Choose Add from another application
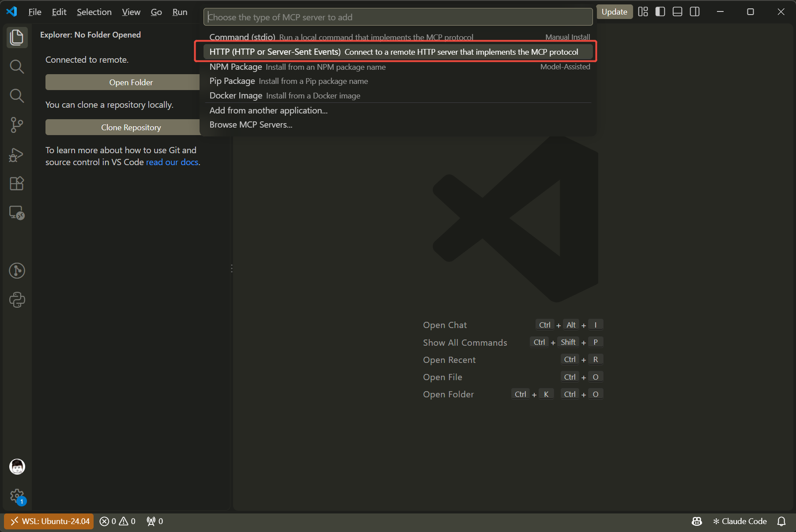This screenshot has height=532, width=796. pyautogui.click(x=398, y=110)
